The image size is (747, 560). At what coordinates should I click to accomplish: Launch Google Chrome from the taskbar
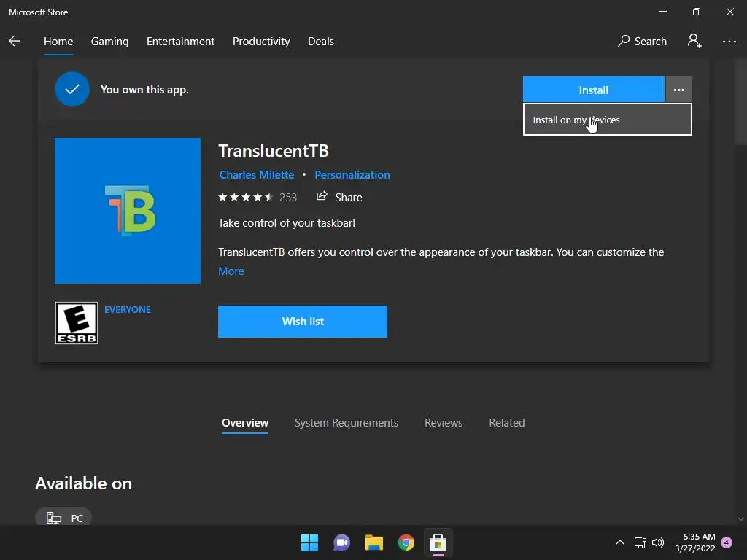pyautogui.click(x=406, y=542)
